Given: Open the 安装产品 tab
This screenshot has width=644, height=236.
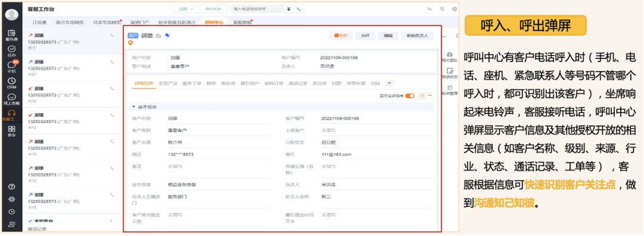Looking at the screenshot, I should tap(168, 83).
